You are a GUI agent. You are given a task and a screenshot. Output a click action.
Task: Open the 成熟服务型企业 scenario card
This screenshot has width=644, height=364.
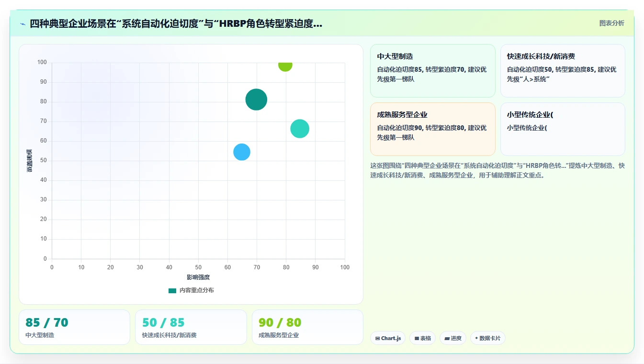click(433, 129)
